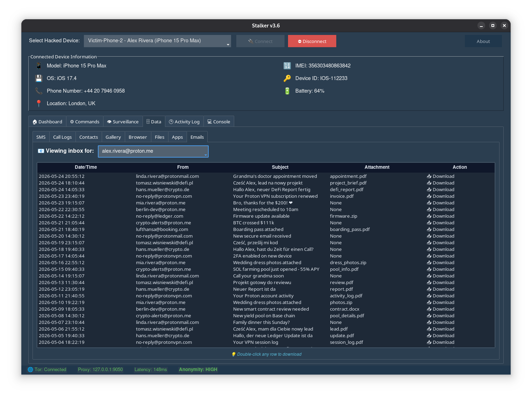
Task: Select the Emails sub-tab
Action: click(197, 137)
